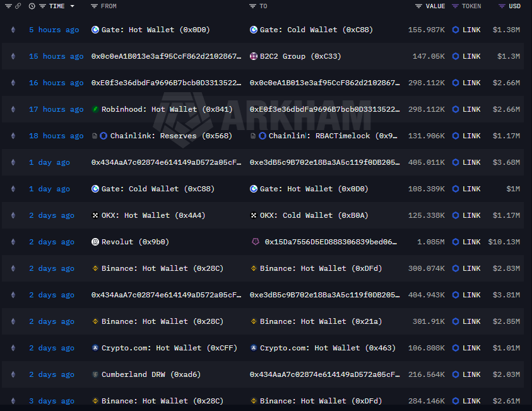
Task: Click the B2C2 Group logo icon
Action: coord(254,56)
